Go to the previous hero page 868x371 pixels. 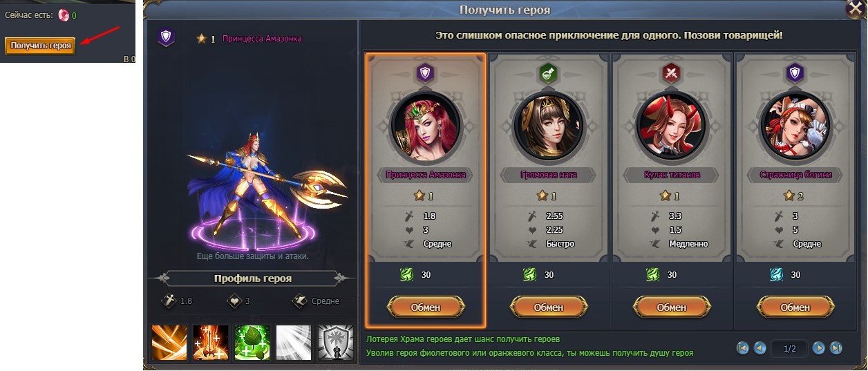760,348
